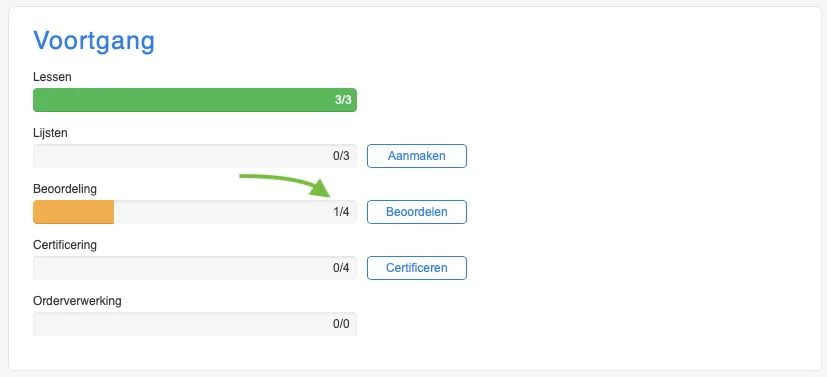This screenshot has width=827, height=377.
Task: Click the Voortgang heading
Action: pos(94,41)
